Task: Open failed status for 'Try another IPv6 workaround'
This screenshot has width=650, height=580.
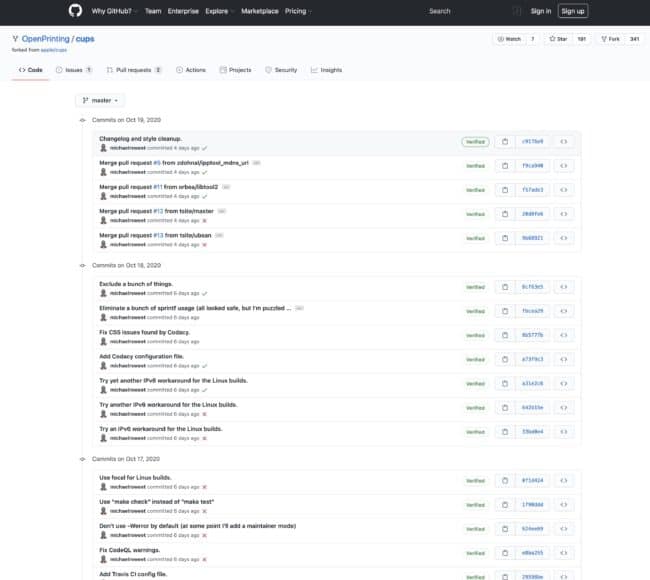Action: pyautogui.click(x=204, y=414)
